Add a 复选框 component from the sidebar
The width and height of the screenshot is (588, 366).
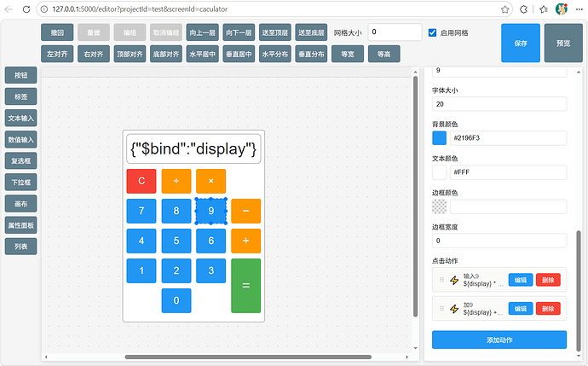21,161
